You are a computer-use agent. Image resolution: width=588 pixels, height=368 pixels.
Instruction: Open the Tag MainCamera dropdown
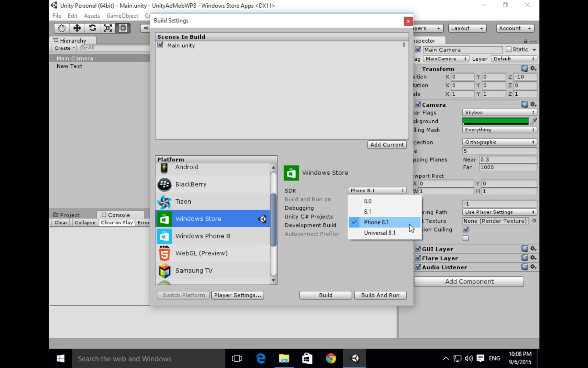(446, 59)
